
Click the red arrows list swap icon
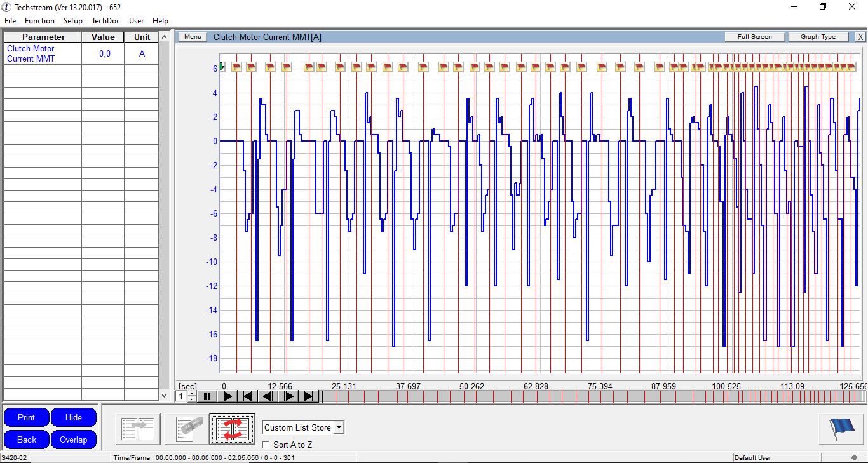232,429
